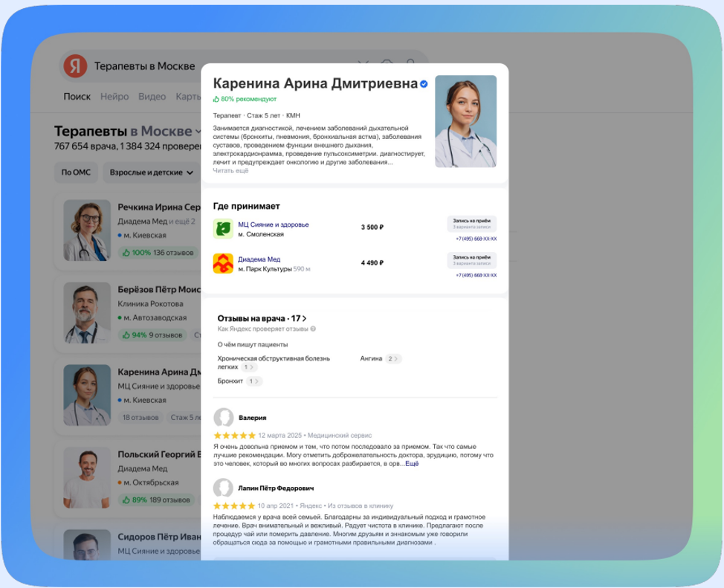Click the thumbs-up 89% badge on Польский card
Screen dimensions: 724x588
(x=156, y=500)
